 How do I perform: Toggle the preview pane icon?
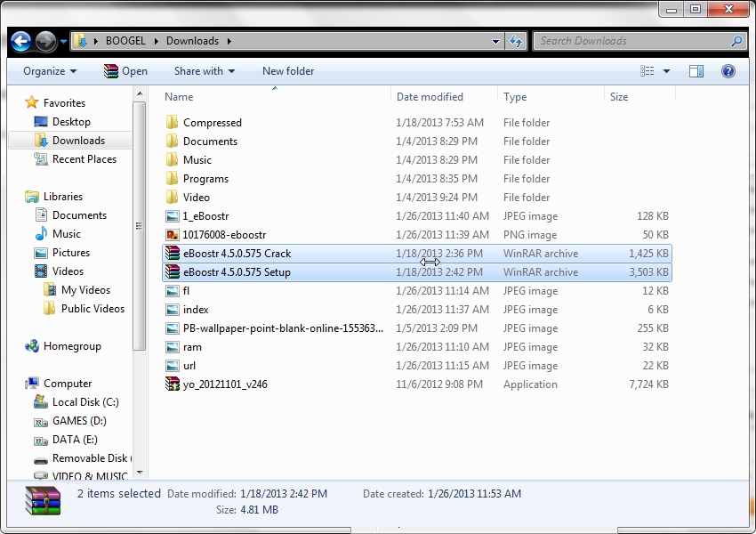tap(696, 71)
